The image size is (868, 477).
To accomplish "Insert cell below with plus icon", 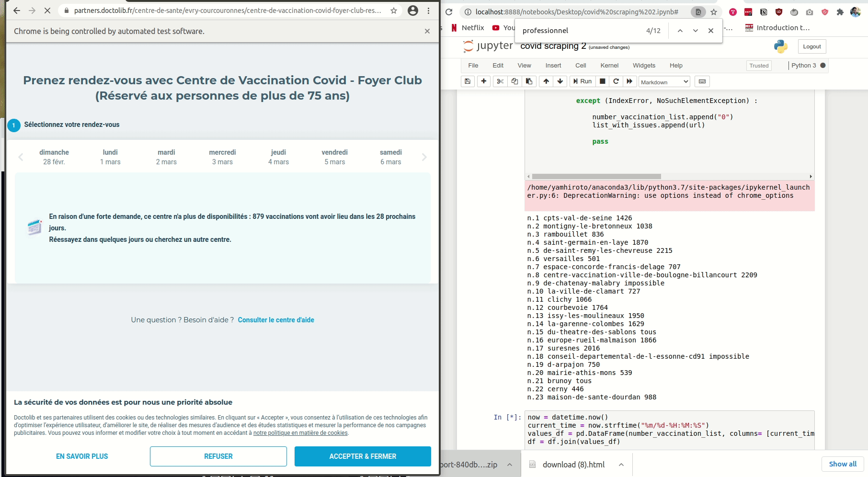I will [484, 81].
